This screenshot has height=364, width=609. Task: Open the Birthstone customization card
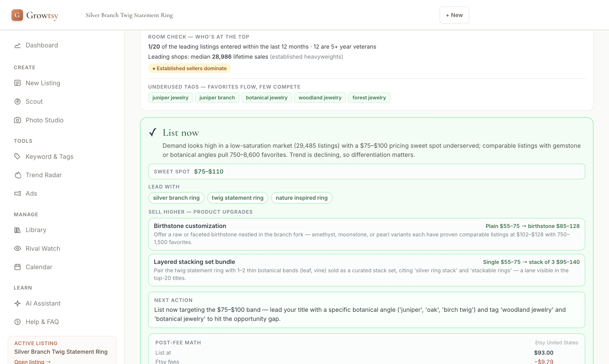[367, 234]
